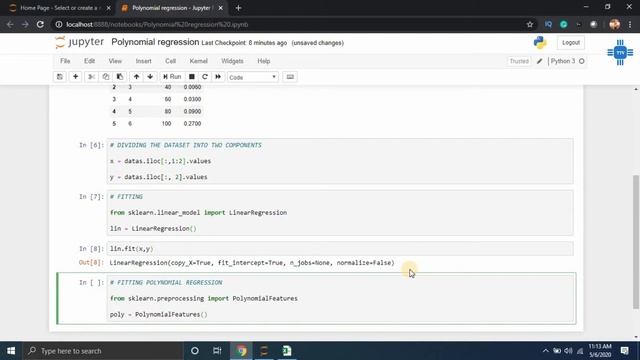Click table value 0.0900
The image size is (640, 360).
pos(192,111)
